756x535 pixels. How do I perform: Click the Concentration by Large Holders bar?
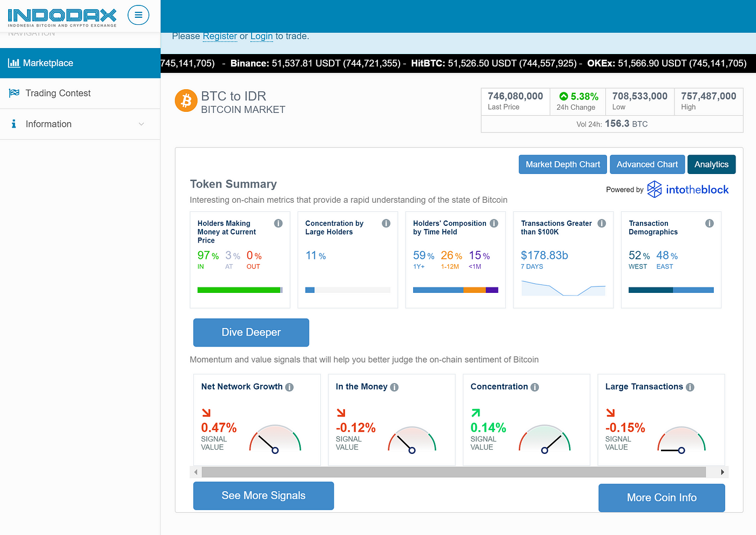click(348, 290)
